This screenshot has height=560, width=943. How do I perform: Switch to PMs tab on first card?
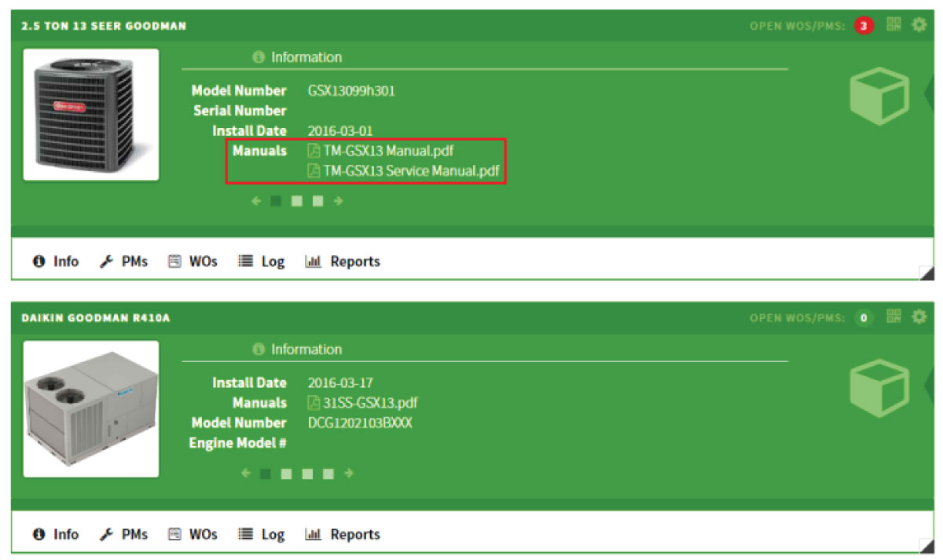tap(124, 262)
